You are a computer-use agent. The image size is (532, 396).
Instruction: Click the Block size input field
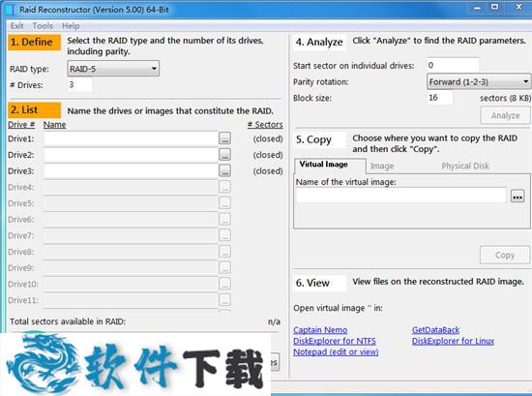(x=439, y=98)
